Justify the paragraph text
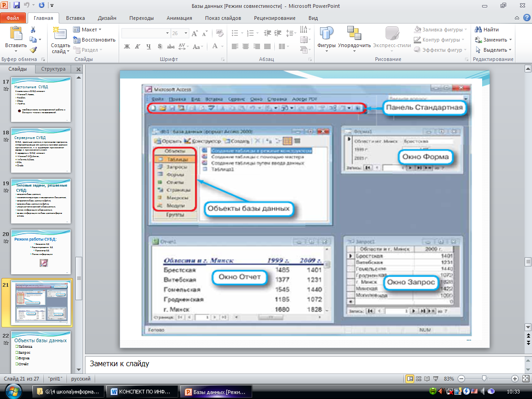Image resolution: width=532 pixels, height=399 pixels. [267, 47]
